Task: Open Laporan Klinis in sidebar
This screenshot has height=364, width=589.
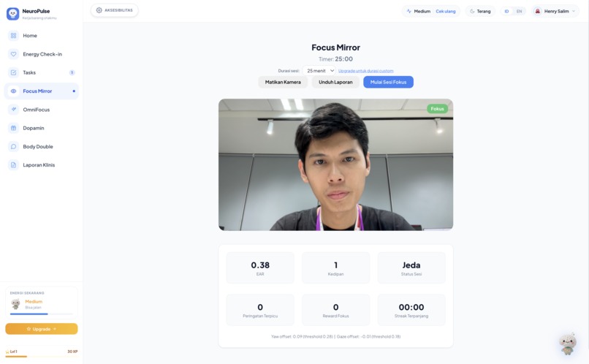Action: tap(42, 165)
